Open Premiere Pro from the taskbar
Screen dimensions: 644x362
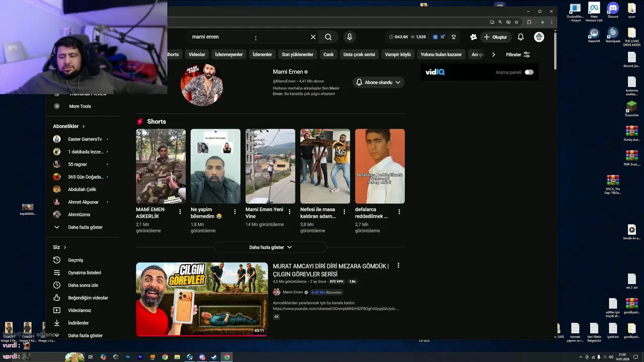tap(140, 357)
